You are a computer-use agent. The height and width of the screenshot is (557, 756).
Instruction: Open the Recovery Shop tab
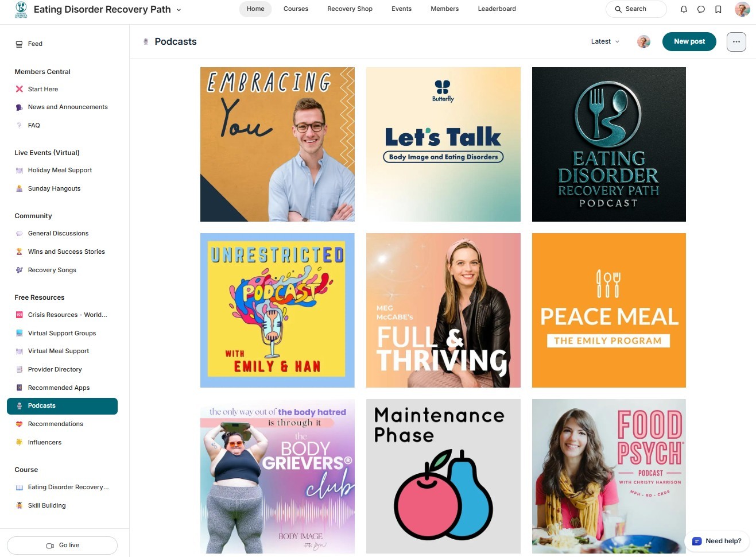point(350,9)
